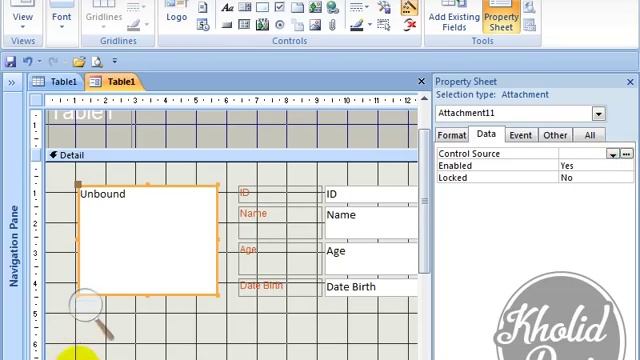Viewport: 640px width, 360px height.
Task: Click the Set Control Defaults wrench icon
Action: coord(384,7)
